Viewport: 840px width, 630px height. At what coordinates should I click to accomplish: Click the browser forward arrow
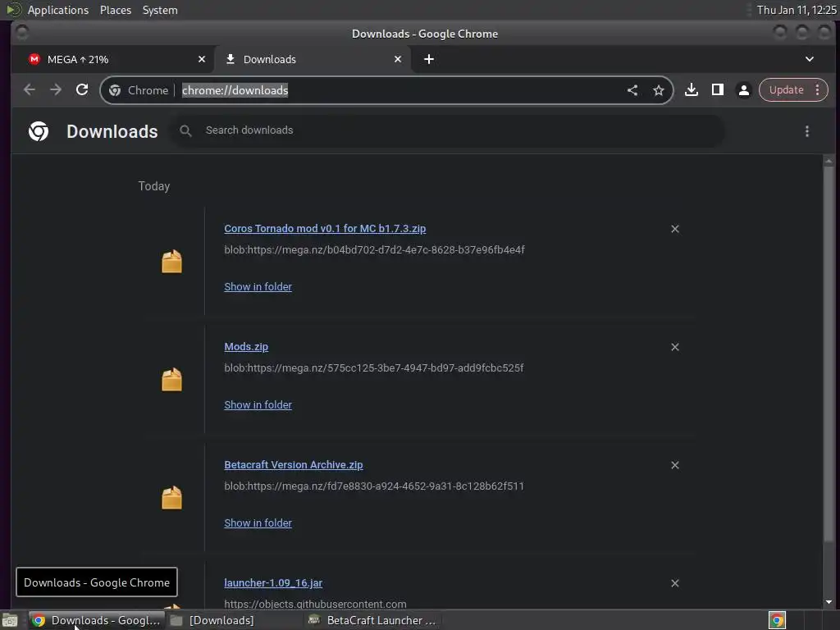(56, 90)
